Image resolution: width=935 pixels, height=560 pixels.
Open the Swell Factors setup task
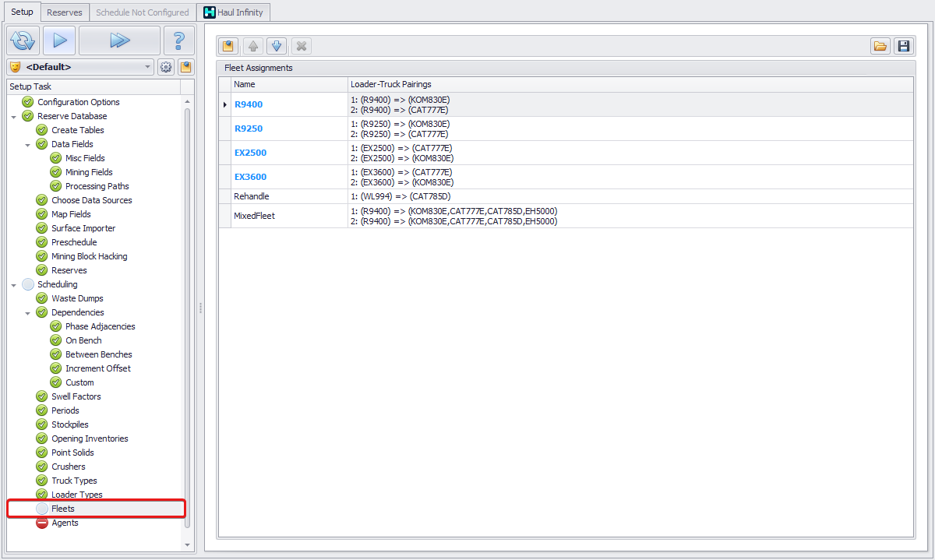[76, 396]
